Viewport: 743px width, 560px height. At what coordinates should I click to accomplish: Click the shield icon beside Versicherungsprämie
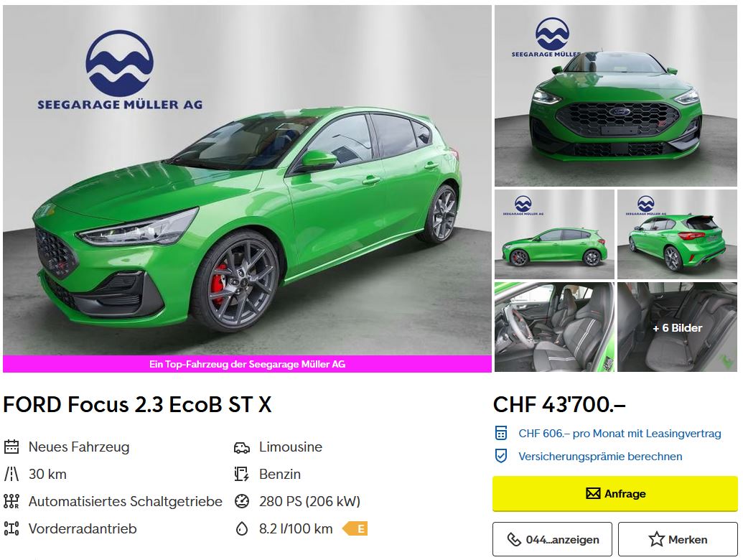[x=501, y=456]
